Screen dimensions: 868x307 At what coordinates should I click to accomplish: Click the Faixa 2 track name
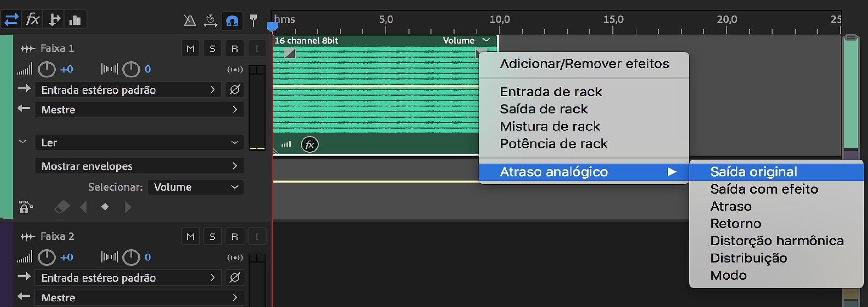click(x=57, y=236)
